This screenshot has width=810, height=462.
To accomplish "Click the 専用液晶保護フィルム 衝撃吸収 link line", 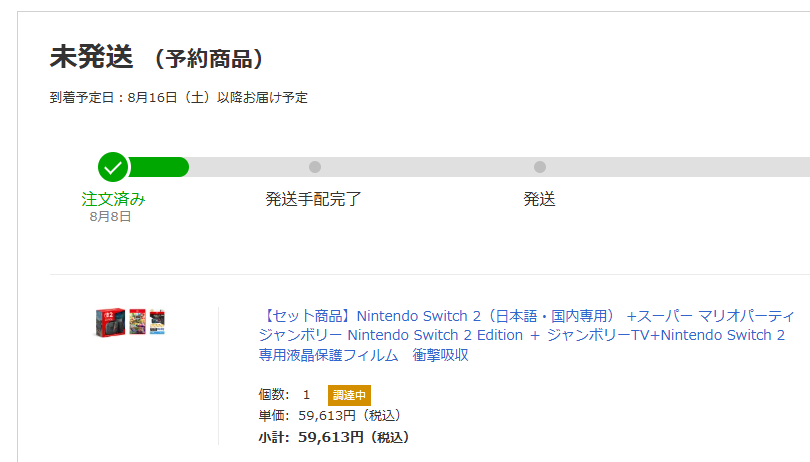I will coord(363,355).
